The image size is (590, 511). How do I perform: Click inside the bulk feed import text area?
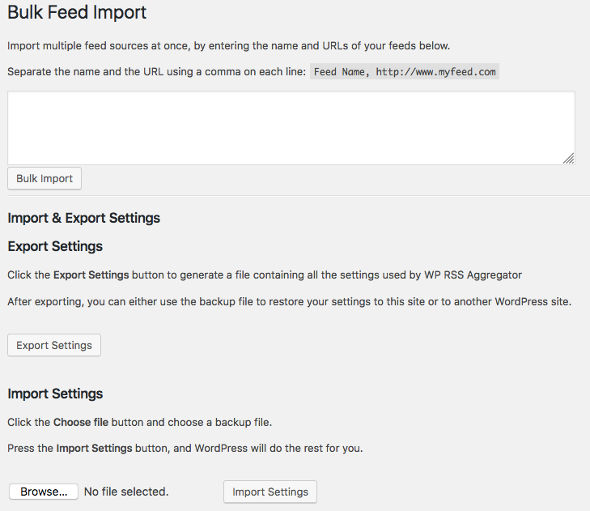coord(291,128)
